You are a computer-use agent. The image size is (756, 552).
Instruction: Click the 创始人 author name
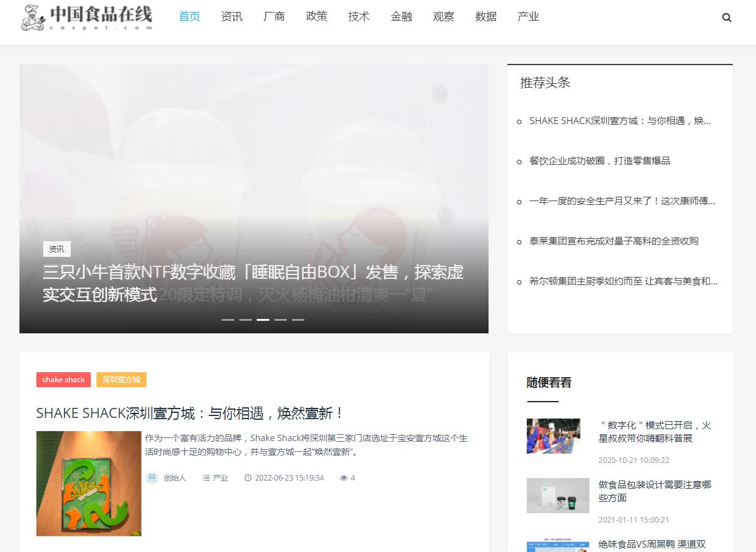pyautogui.click(x=175, y=478)
